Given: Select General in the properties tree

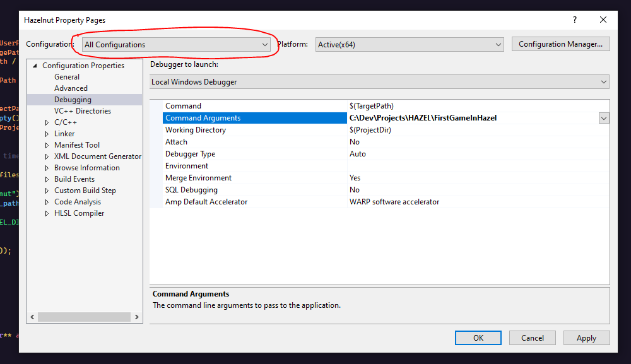Looking at the screenshot, I should point(67,77).
